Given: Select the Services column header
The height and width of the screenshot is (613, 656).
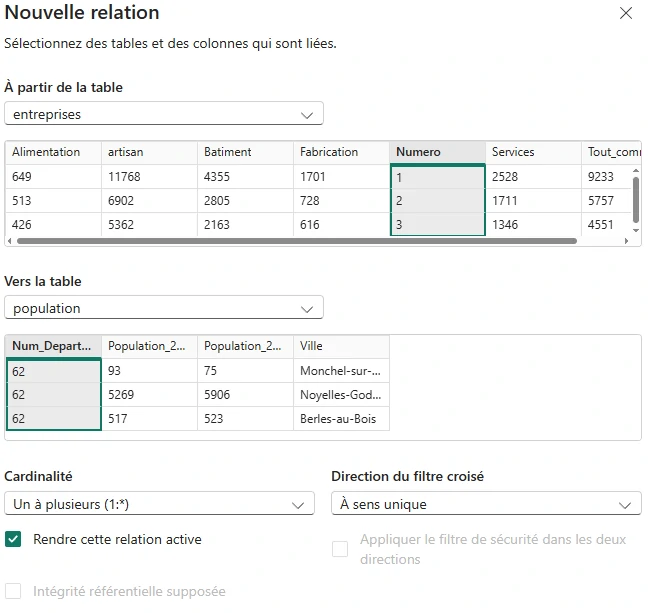Looking at the screenshot, I should [x=531, y=152].
